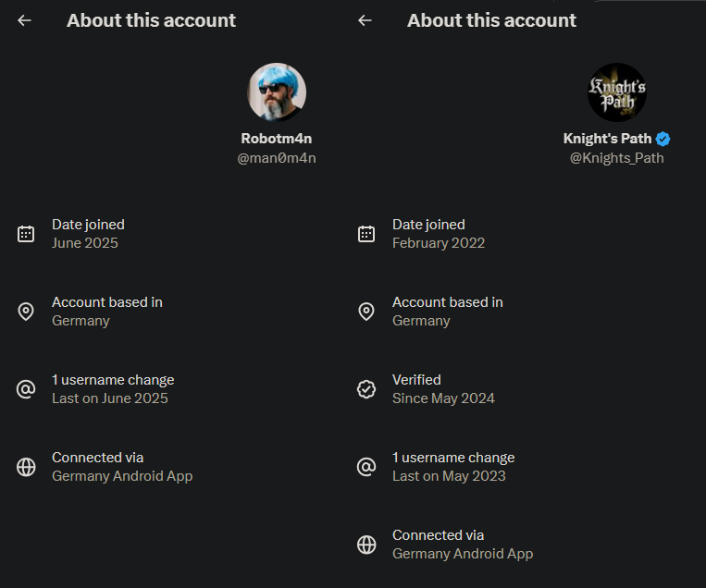
Task: Select the Robotm4n display name
Action: pyautogui.click(x=277, y=139)
